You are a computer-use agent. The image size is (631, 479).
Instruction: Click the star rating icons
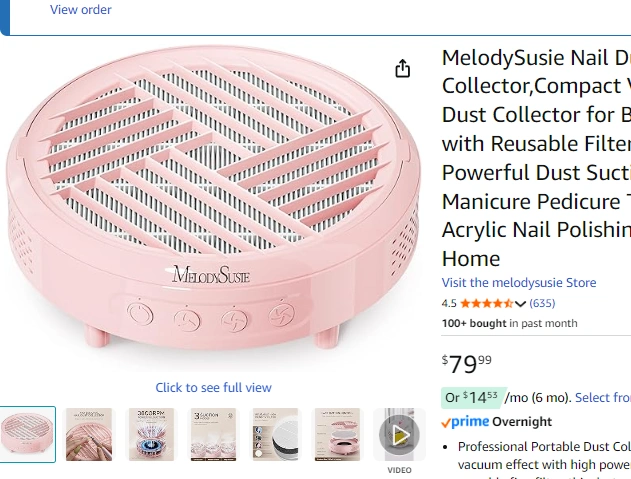486,303
